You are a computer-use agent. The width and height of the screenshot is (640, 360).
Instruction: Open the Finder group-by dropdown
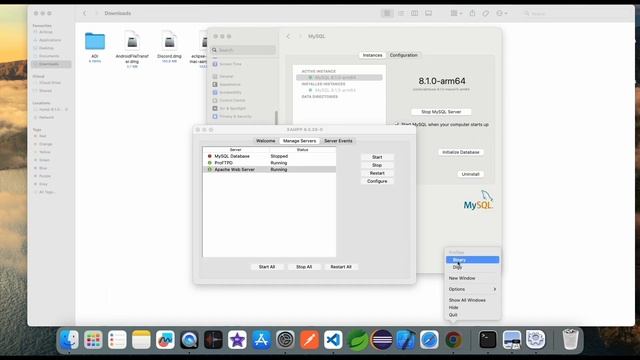click(456, 13)
